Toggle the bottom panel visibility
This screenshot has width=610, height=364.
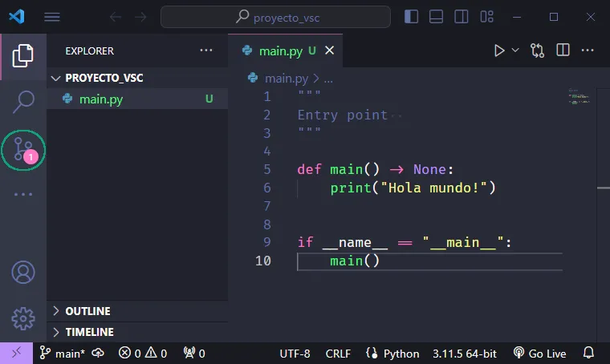[x=436, y=17]
